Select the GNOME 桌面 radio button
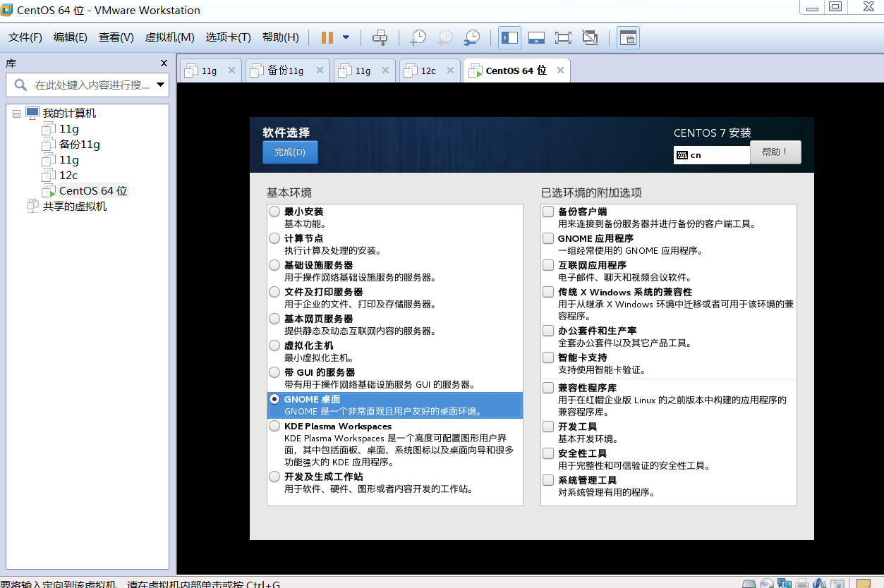The image size is (884, 588). (274, 399)
